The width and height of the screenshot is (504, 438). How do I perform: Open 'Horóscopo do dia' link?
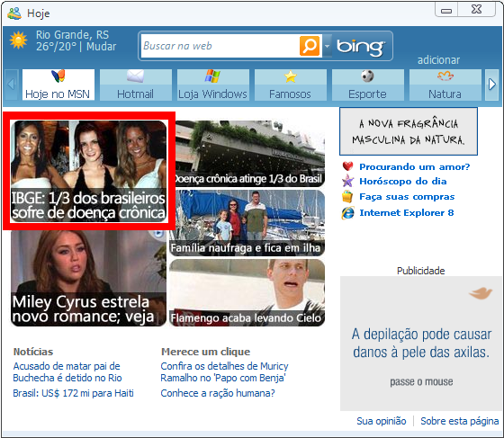(403, 182)
